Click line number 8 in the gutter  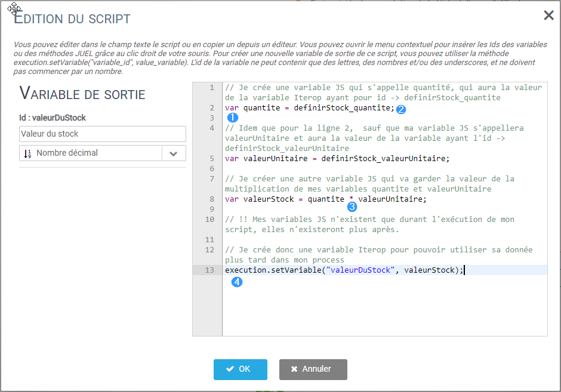[x=211, y=199]
